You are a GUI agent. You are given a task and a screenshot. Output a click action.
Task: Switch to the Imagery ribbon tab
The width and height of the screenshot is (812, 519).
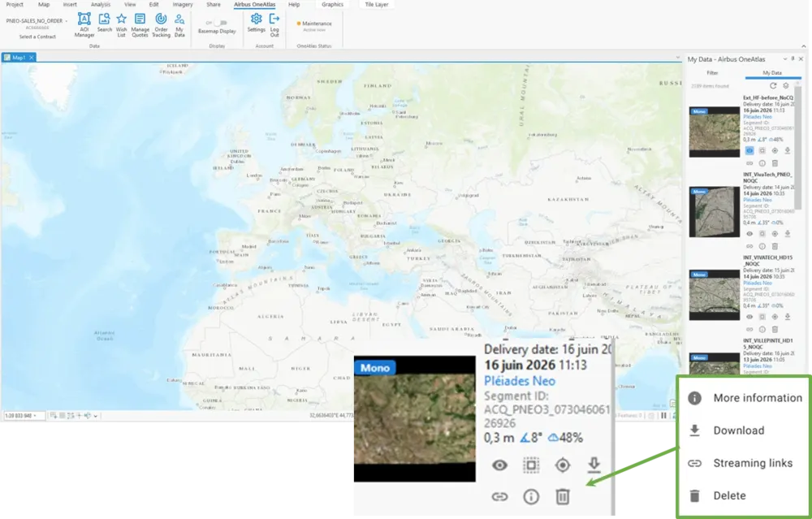pyautogui.click(x=182, y=4)
